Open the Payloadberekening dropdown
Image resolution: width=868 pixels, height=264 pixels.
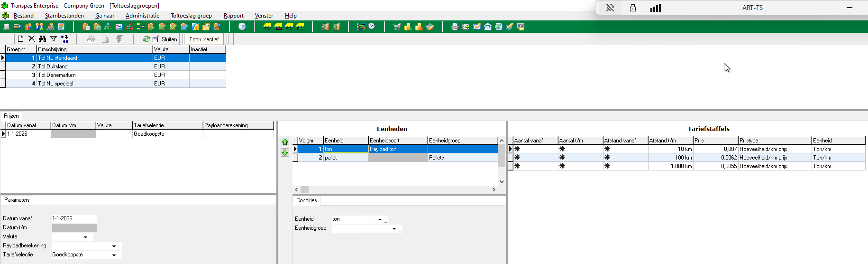[x=114, y=246]
